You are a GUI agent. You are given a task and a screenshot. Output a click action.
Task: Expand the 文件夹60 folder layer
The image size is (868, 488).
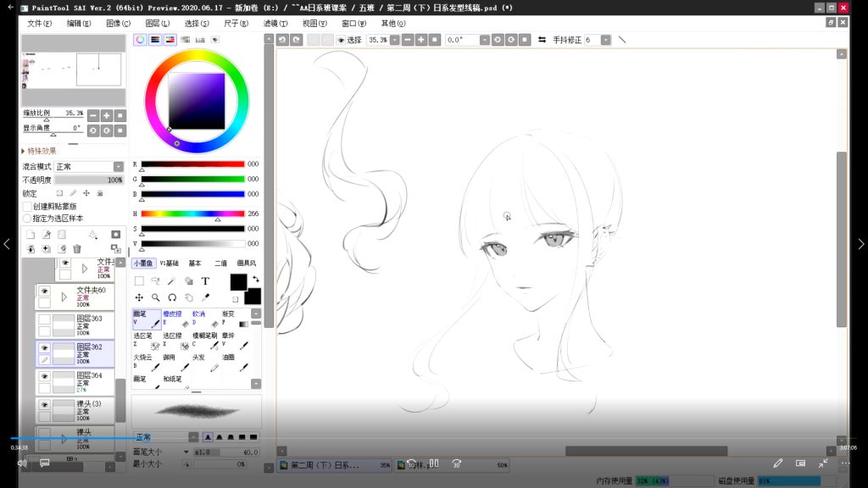pyautogui.click(x=64, y=297)
